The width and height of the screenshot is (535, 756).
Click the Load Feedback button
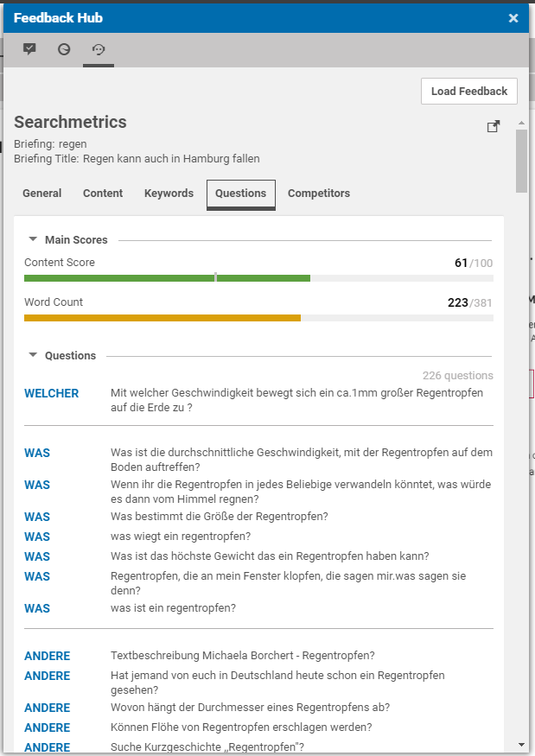tap(469, 92)
